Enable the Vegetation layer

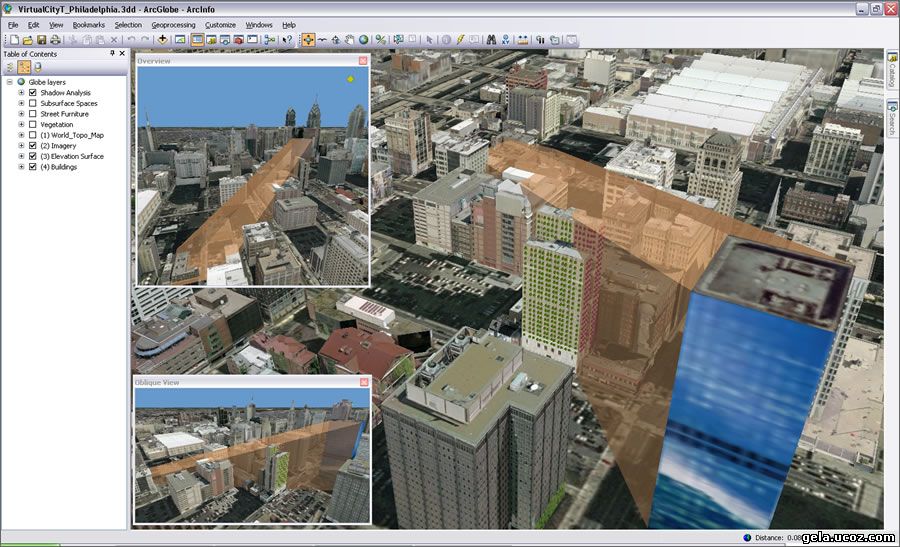point(33,124)
